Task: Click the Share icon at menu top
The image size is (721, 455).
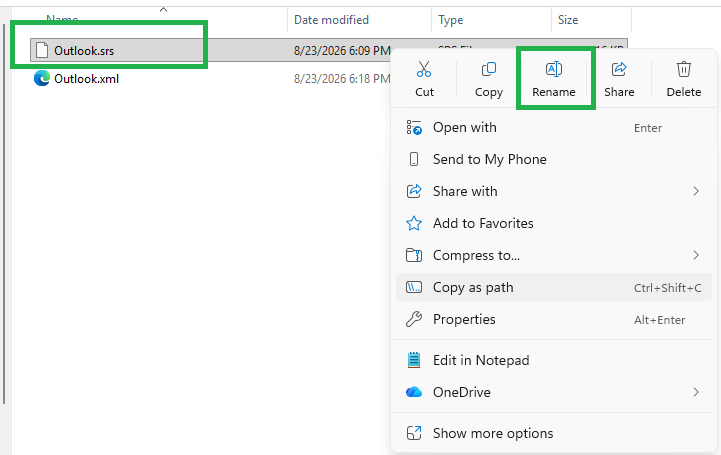Action: 619,69
